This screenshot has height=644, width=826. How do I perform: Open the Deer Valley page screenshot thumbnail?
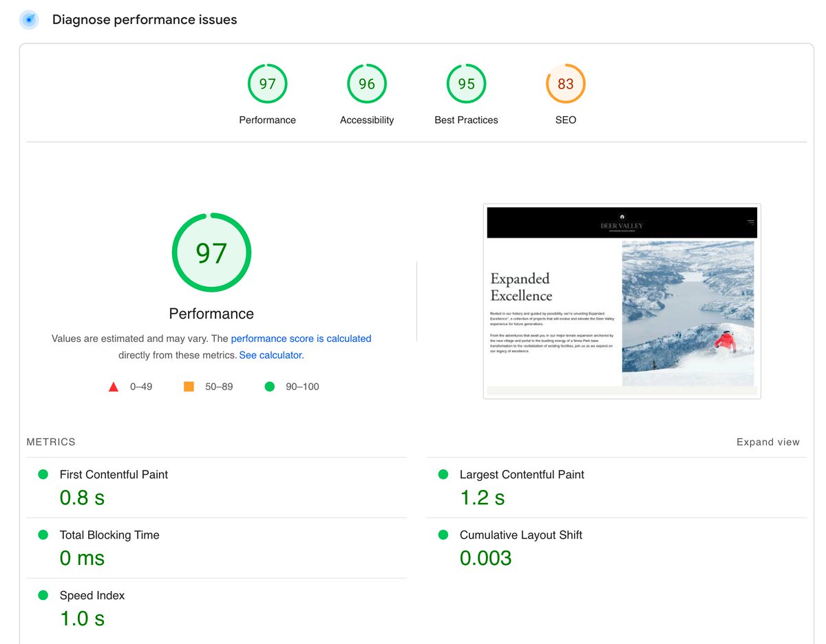tap(622, 301)
